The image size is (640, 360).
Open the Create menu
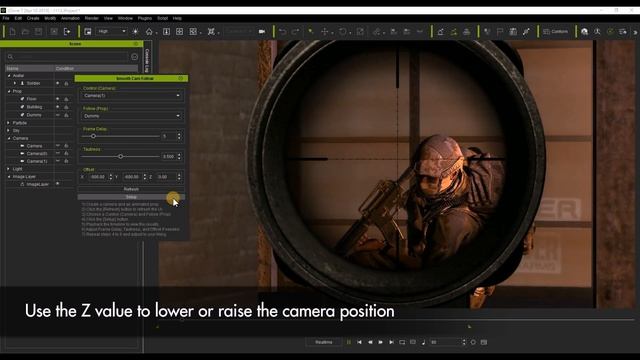(33, 18)
